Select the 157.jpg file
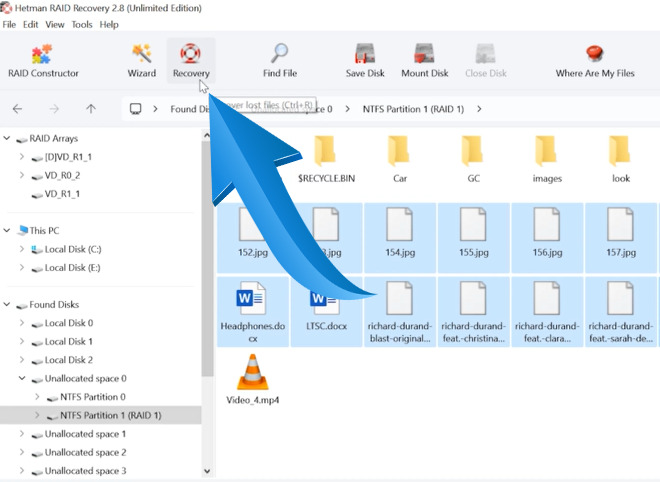 click(621, 238)
